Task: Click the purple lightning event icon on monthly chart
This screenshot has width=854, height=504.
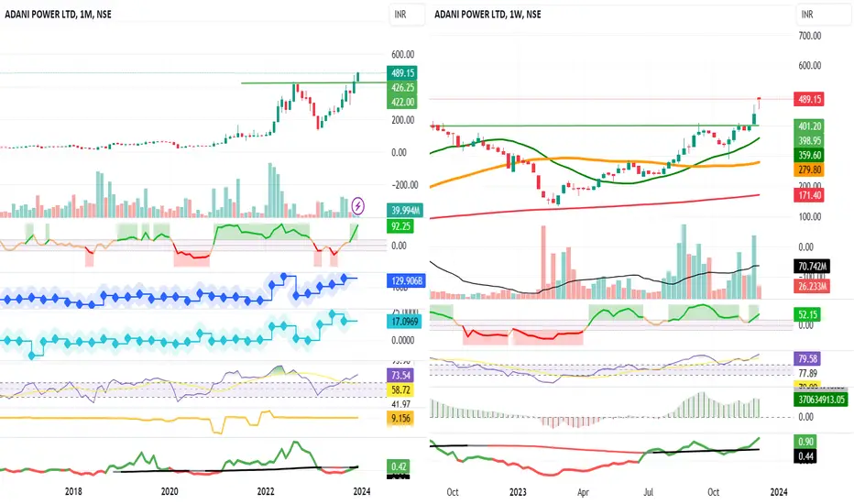Action: (358, 206)
